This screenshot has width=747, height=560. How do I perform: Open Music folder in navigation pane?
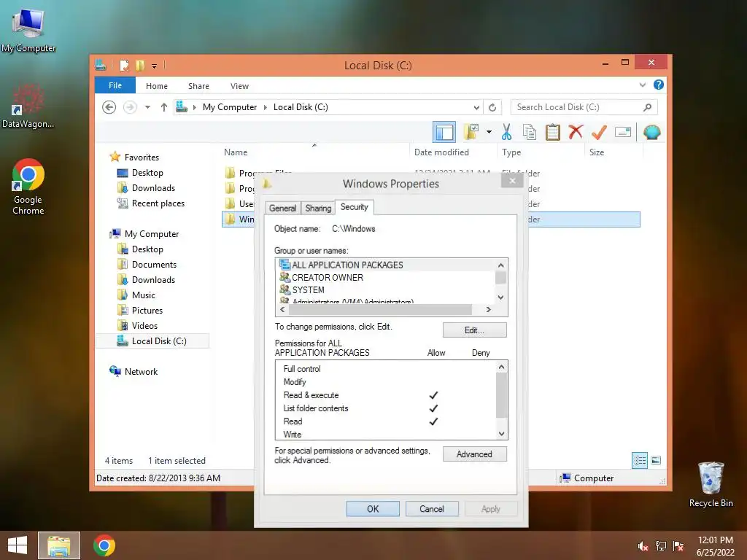[x=144, y=295]
